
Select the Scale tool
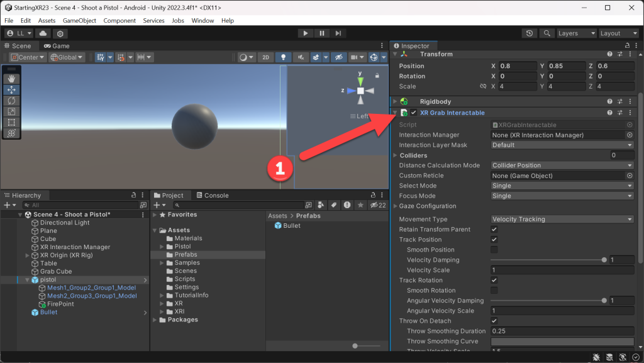point(11,111)
